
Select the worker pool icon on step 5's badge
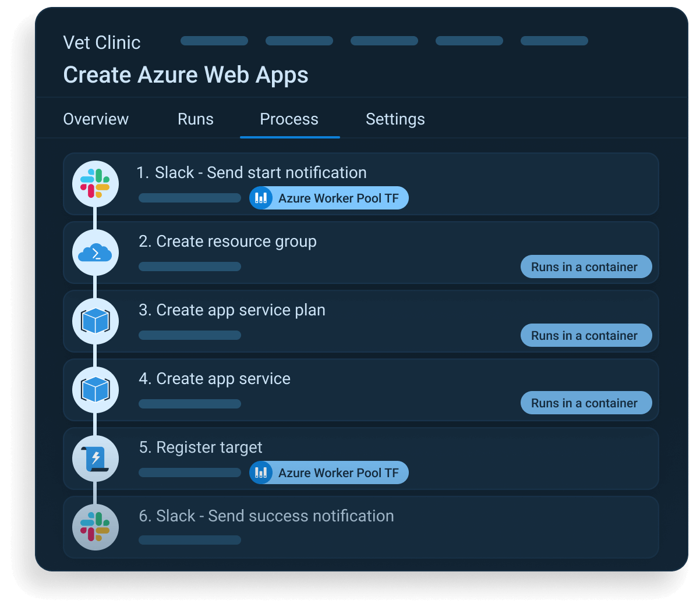[x=261, y=473]
